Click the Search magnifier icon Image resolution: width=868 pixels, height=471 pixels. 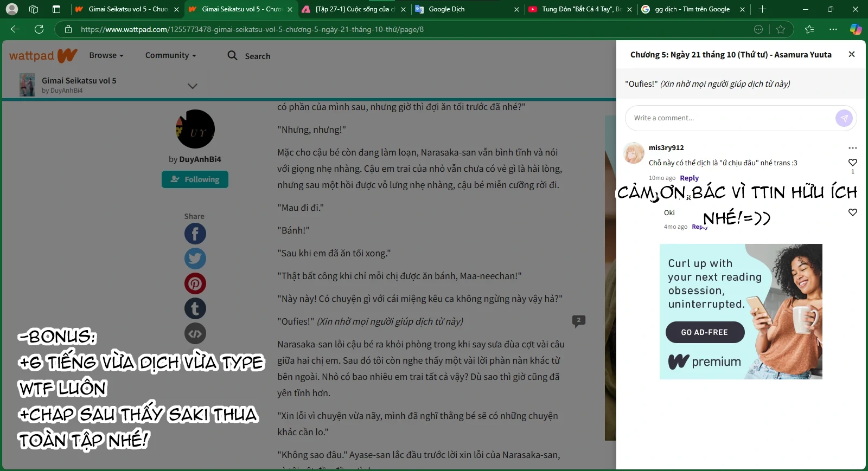(232, 55)
